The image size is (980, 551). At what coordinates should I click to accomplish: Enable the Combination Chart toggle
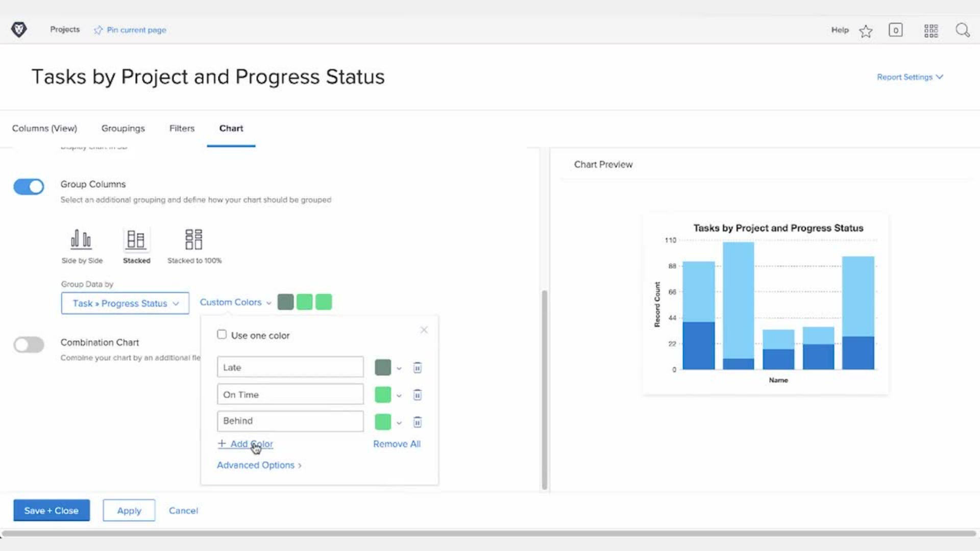tap(29, 345)
